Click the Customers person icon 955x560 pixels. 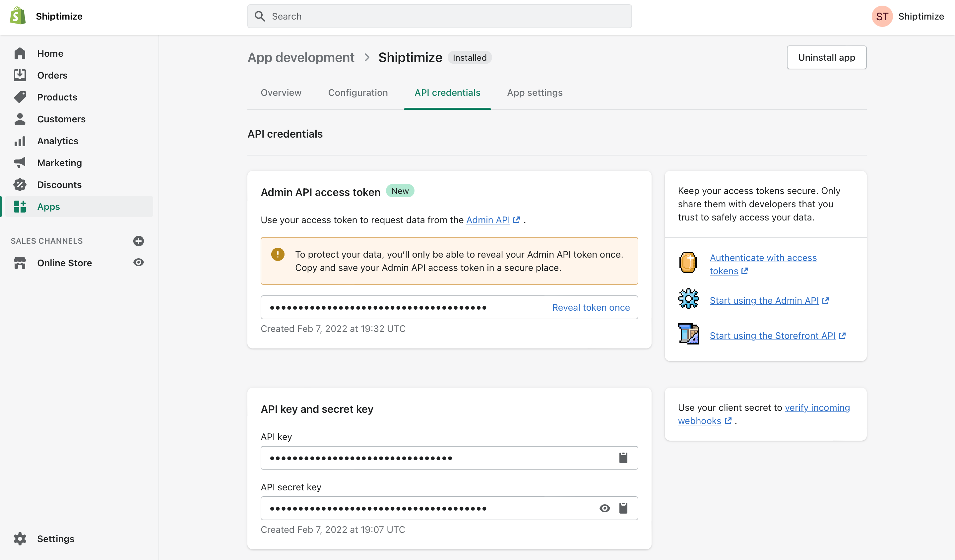(20, 119)
